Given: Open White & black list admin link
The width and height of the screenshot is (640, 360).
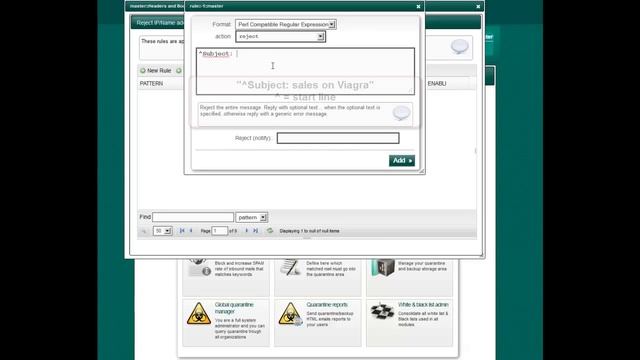Looking at the screenshot, I should click(423, 305).
